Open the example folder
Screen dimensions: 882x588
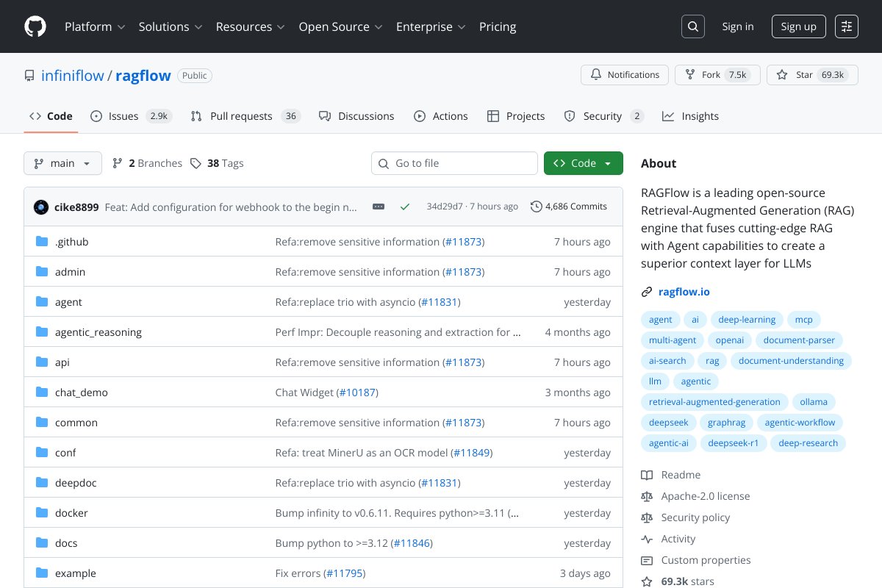[76, 573]
